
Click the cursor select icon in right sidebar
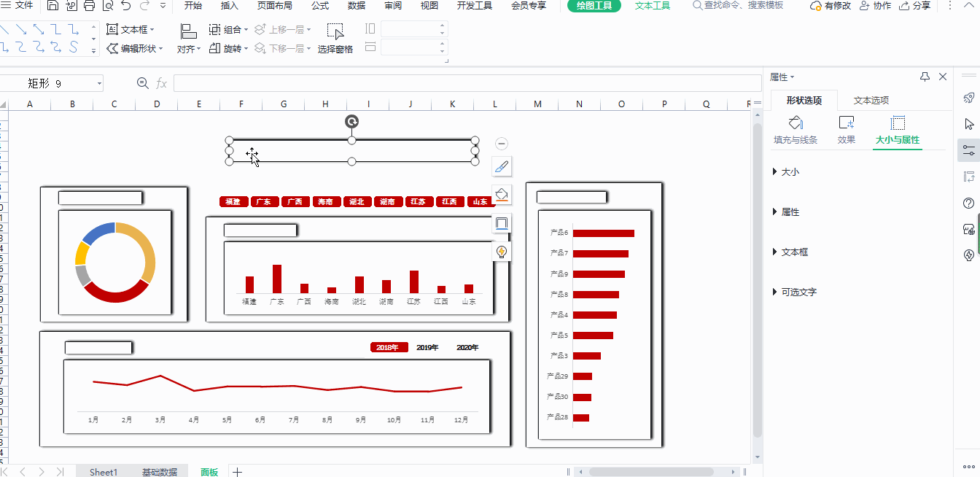tap(969, 124)
